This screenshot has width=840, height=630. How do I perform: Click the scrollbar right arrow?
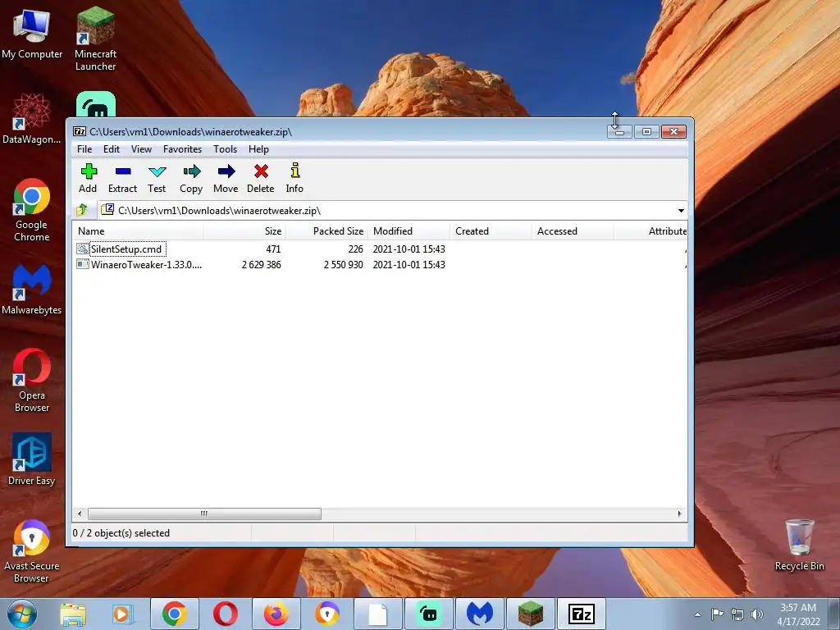click(680, 514)
